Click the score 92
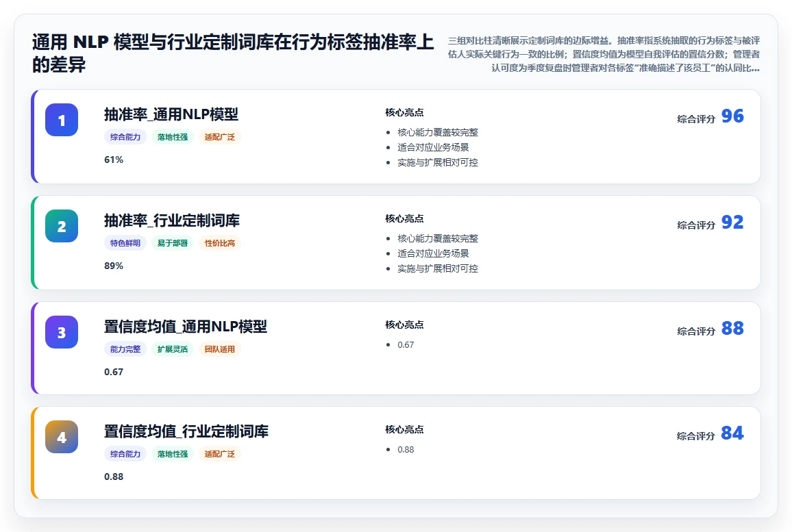This screenshot has height=532, width=792. point(732,222)
